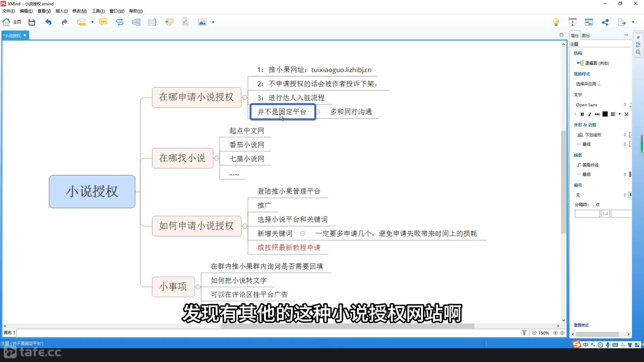This screenshot has height=362, width=644.
Task: Open the magnifier search icon on right edge
Action: (638, 53)
